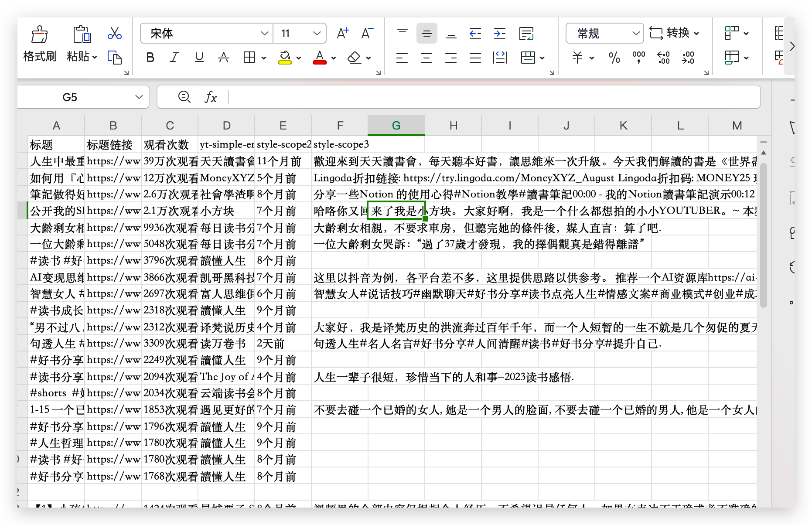The width and height of the screenshot is (812, 525).
Task: Click the cell borders icon
Action: pos(249,58)
